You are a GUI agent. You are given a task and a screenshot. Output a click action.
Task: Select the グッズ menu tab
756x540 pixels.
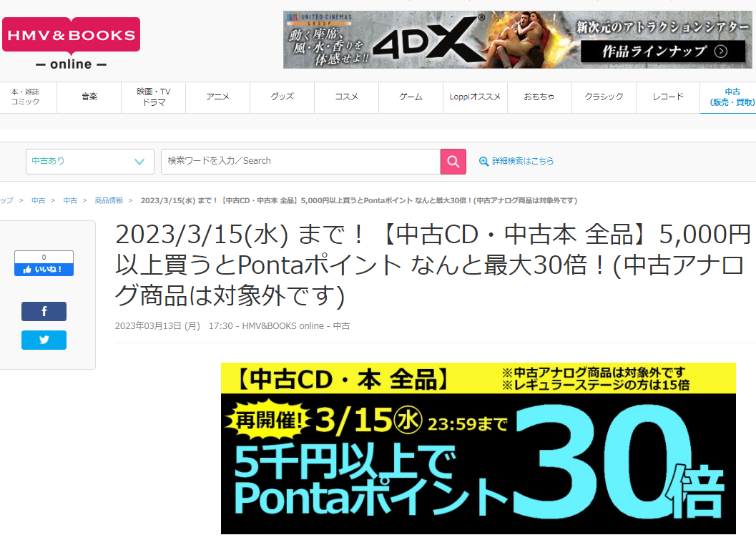pyautogui.click(x=282, y=97)
